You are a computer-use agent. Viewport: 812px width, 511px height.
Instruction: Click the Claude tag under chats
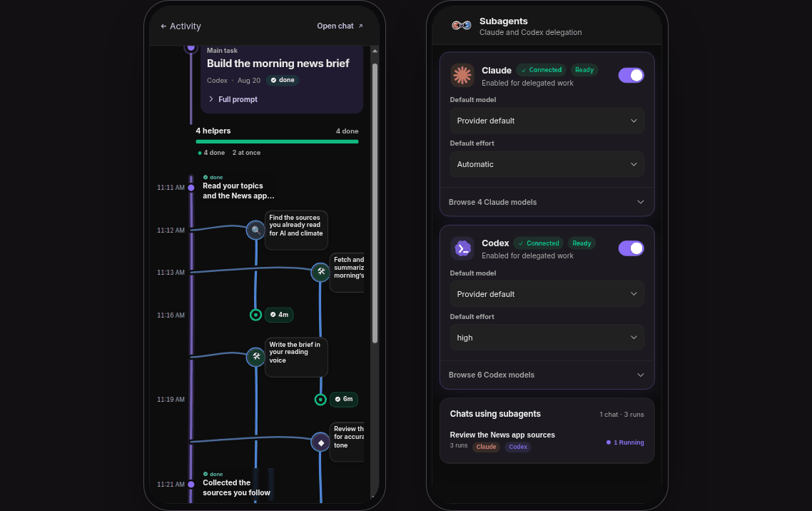tap(486, 447)
